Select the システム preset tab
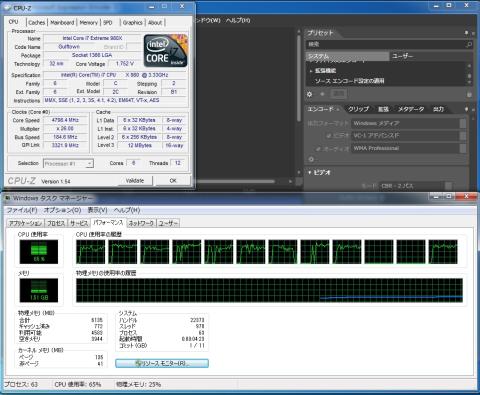 click(347, 56)
